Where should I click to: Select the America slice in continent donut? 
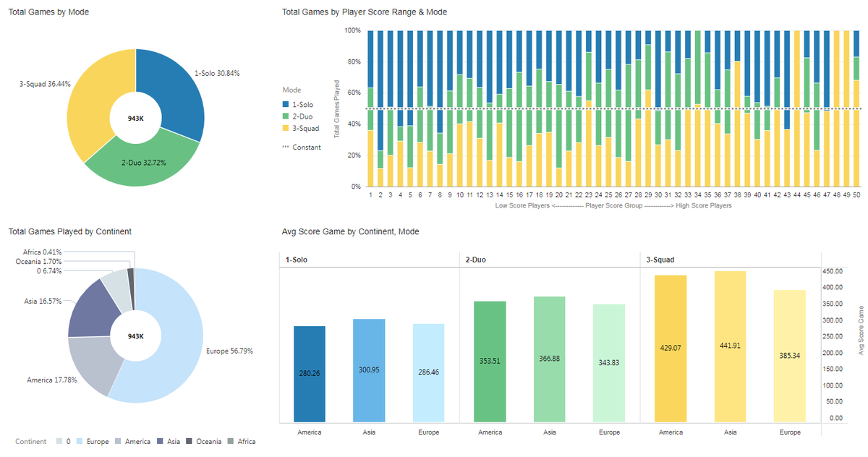(x=98, y=365)
